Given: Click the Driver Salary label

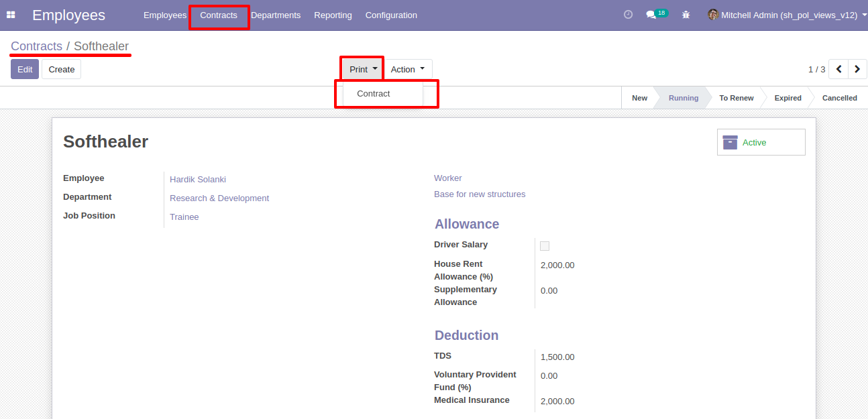Looking at the screenshot, I should (461, 245).
